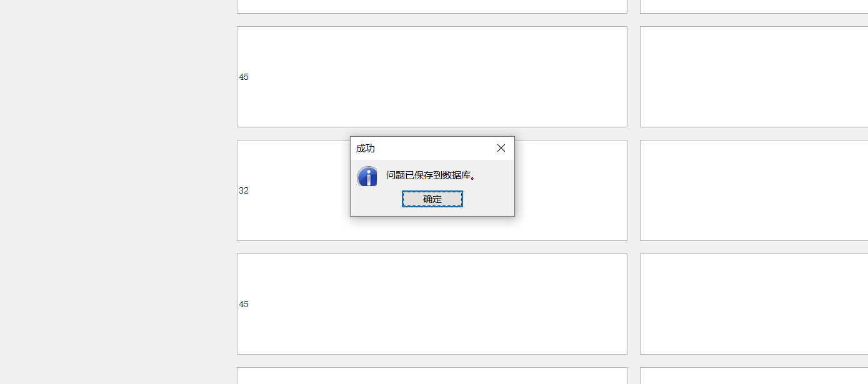Screen dimensions: 868x384
Task: Focus the text box with 45 below dialog
Action: (431, 304)
